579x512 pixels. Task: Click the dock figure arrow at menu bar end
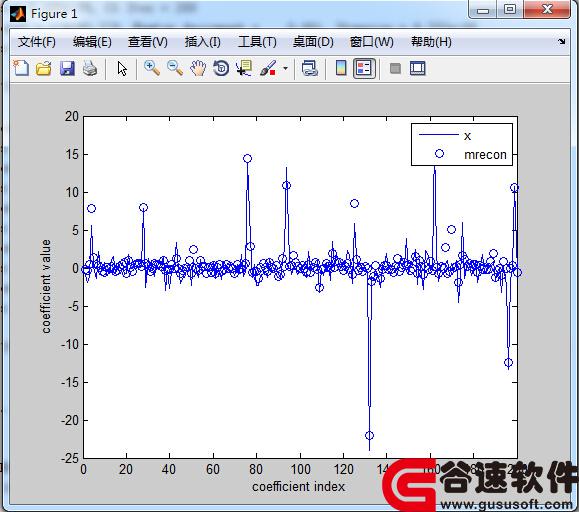(x=561, y=41)
